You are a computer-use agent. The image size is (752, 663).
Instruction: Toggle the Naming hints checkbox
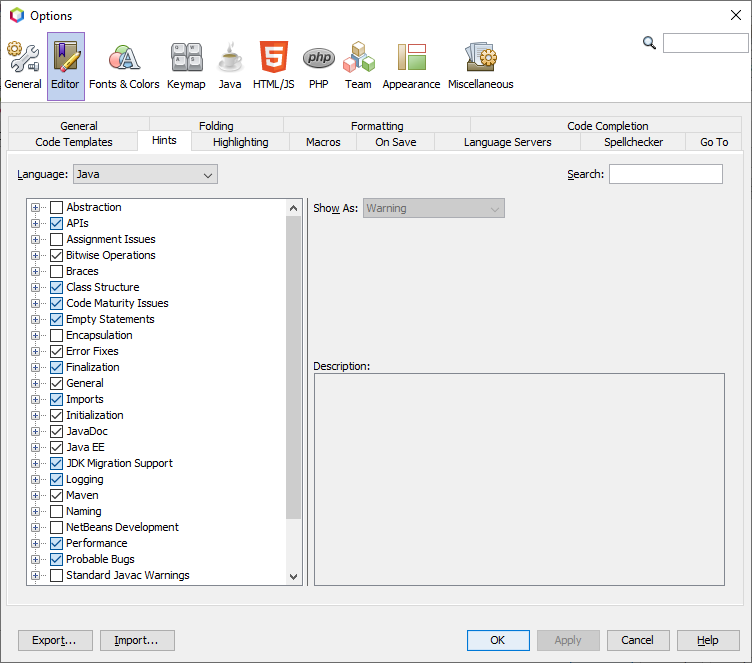tap(56, 512)
